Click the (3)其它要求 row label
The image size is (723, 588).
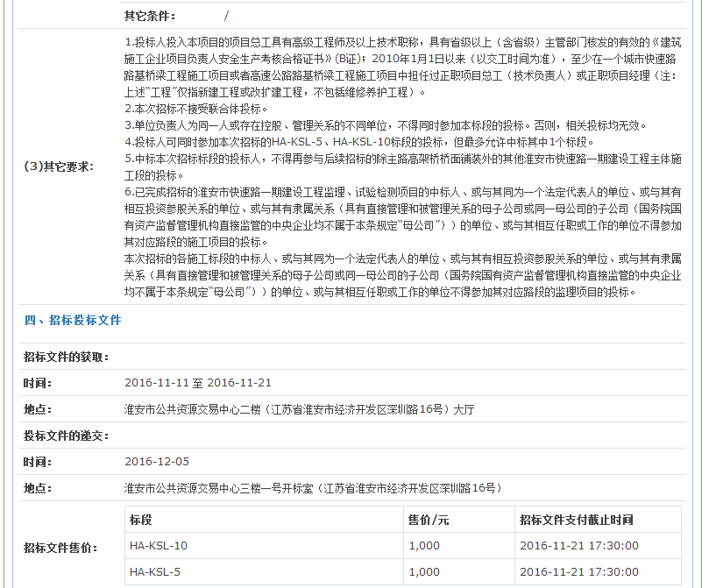59,166
